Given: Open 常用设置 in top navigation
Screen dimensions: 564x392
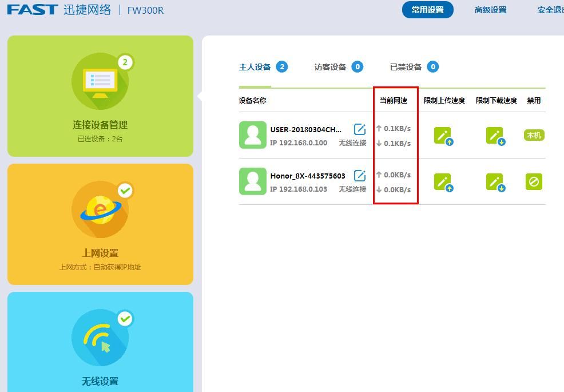Looking at the screenshot, I should pos(428,10).
